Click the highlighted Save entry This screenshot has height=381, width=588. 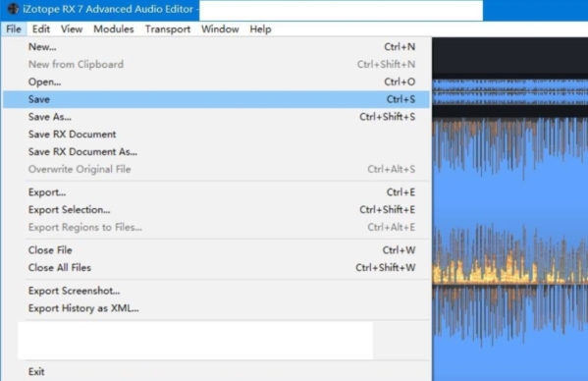click(x=216, y=99)
